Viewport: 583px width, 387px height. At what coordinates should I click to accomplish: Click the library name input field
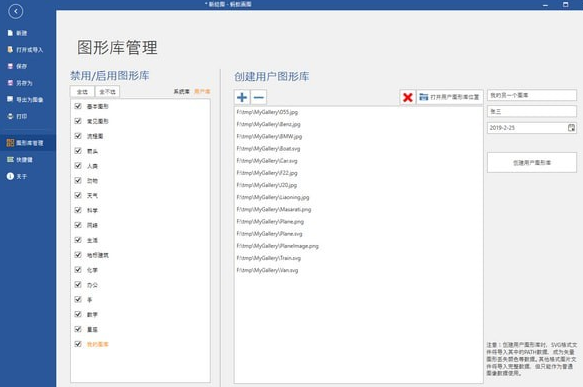(532, 95)
